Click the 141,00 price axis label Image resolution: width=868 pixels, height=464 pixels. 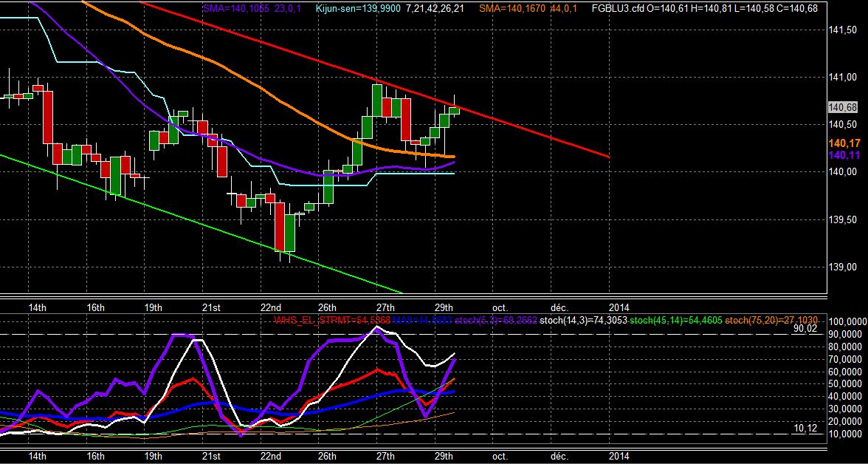[841, 78]
